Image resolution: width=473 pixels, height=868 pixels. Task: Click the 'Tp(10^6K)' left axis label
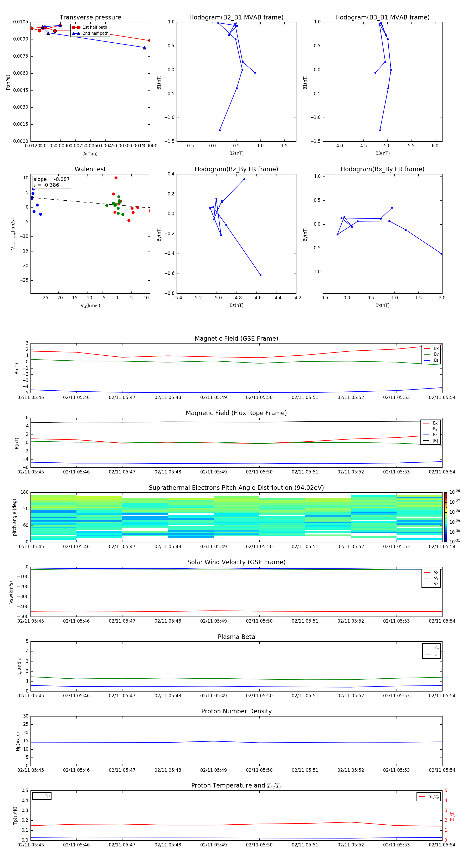(x=15, y=815)
